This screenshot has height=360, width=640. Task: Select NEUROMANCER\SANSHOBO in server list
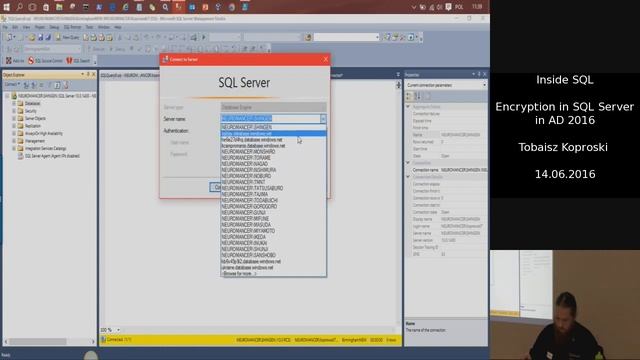pyautogui.click(x=273, y=255)
